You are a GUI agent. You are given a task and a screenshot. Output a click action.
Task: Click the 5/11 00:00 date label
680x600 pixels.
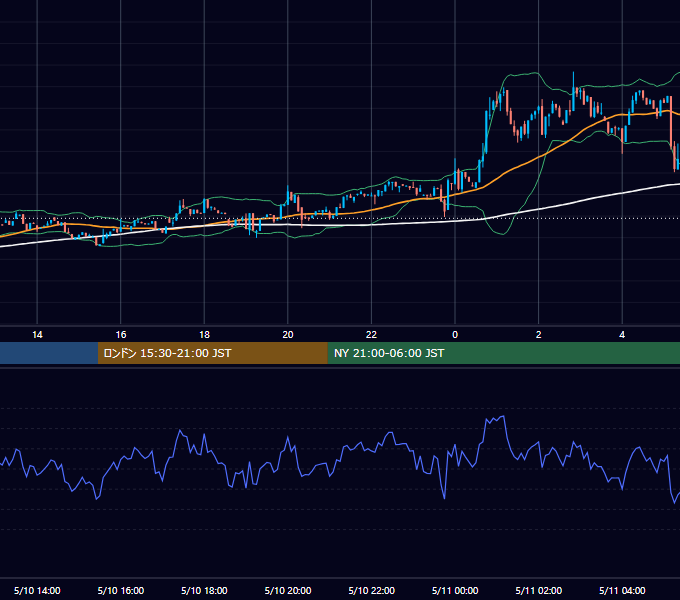(455, 590)
